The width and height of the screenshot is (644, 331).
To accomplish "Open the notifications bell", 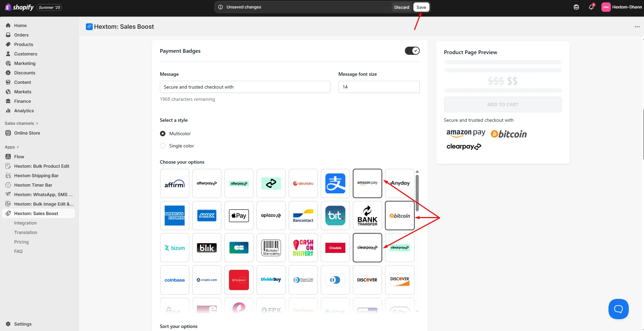I will coord(591,7).
